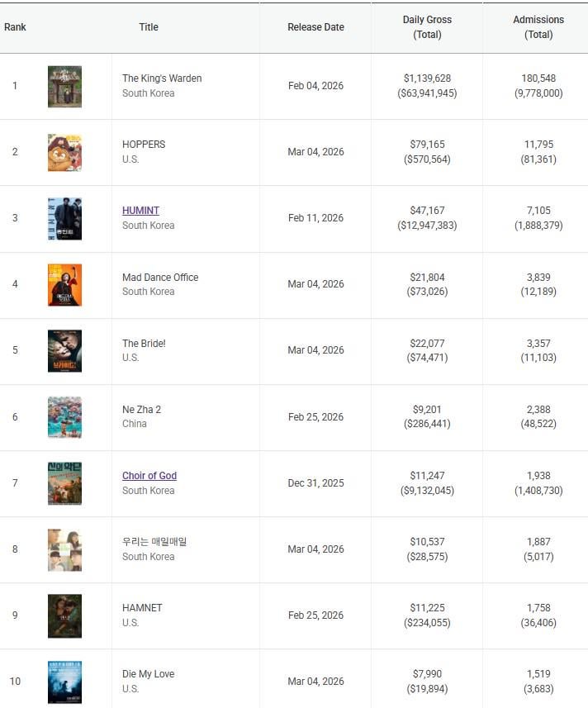Screen dimensions: 588x708
Task: Select the Mad Dance Office poster
Action: 64,285
